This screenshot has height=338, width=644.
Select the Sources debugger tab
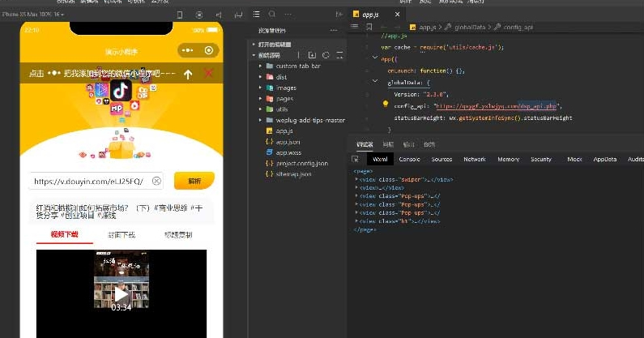point(441,159)
